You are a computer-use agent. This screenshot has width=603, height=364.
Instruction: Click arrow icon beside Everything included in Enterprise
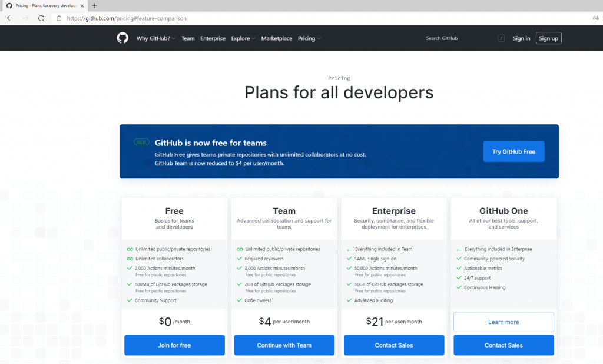pyautogui.click(x=459, y=249)
